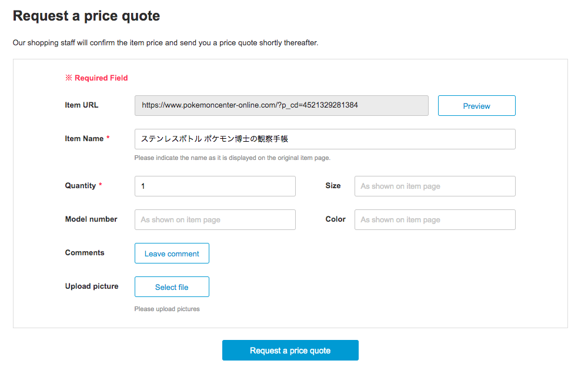Click the 'Please upload pictures' hint text
This screenshot has width=588, height=367.
tap(167, 309)
